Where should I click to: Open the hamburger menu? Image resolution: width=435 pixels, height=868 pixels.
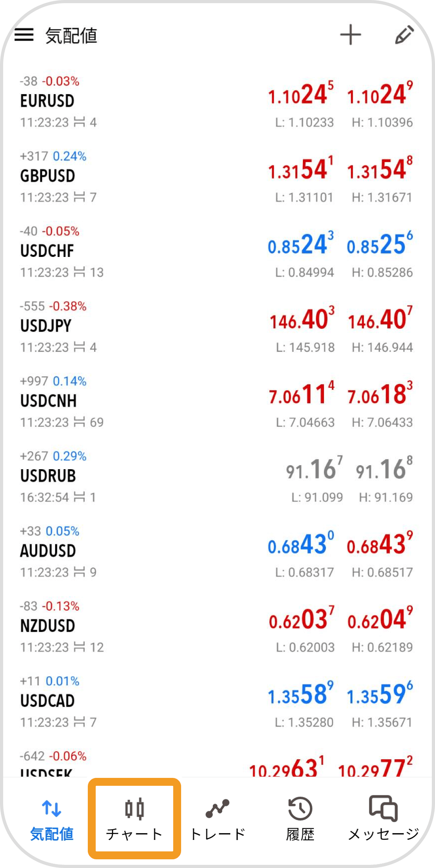point(24,35)
